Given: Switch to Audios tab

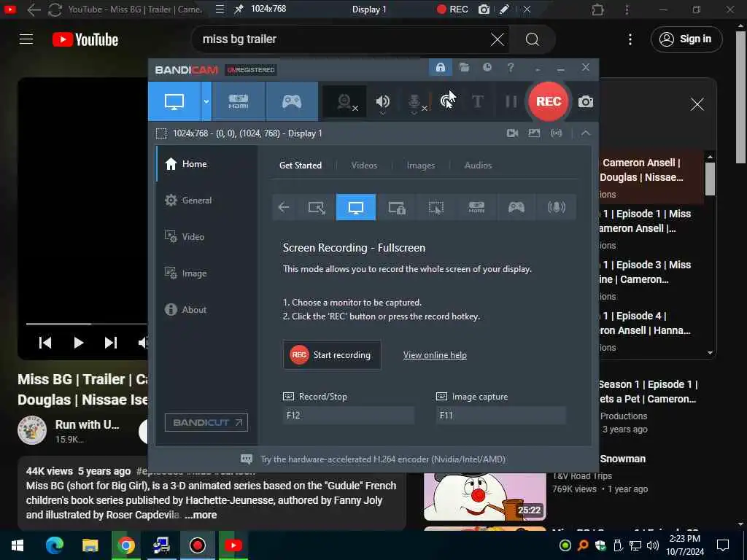Looking at the screenshot, I should click(478, 166).
